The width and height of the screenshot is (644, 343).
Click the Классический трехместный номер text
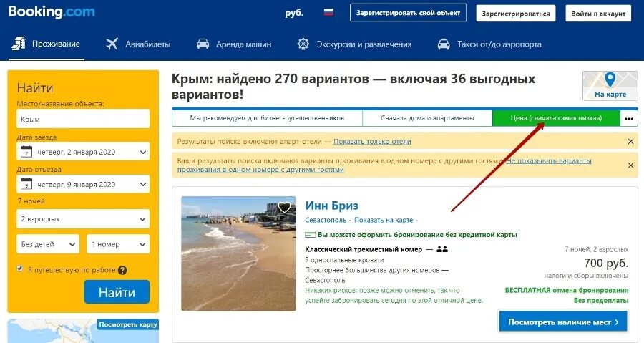(364, 249)
